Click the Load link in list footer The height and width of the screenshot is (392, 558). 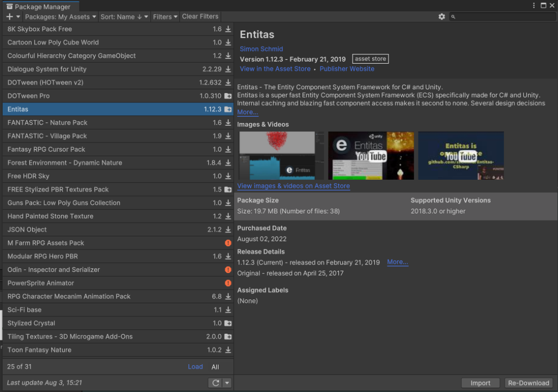pyautogui.click(x=196, y=367)
